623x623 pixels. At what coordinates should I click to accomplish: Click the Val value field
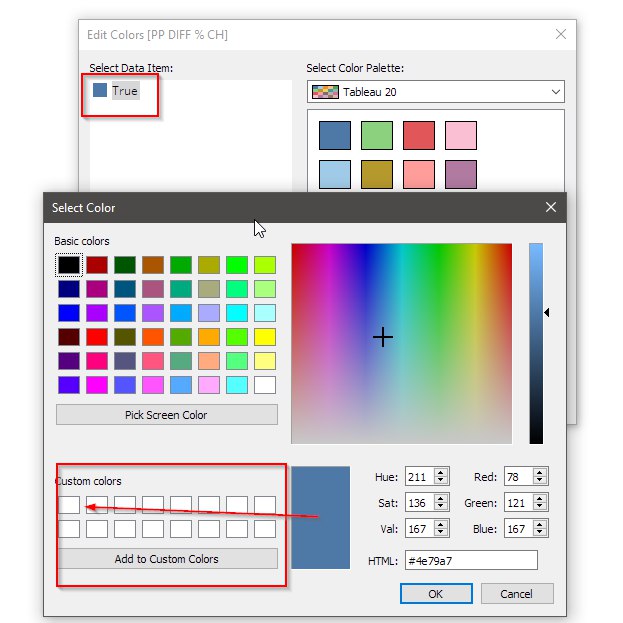coord(419,529)
